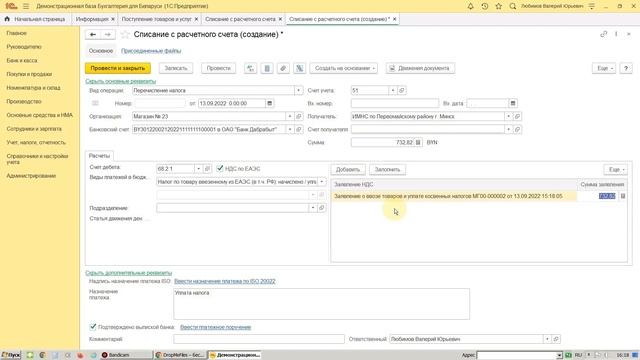Open the Подразделение card icon
Screen dimensions: 640x360
(x=322, y=208)
